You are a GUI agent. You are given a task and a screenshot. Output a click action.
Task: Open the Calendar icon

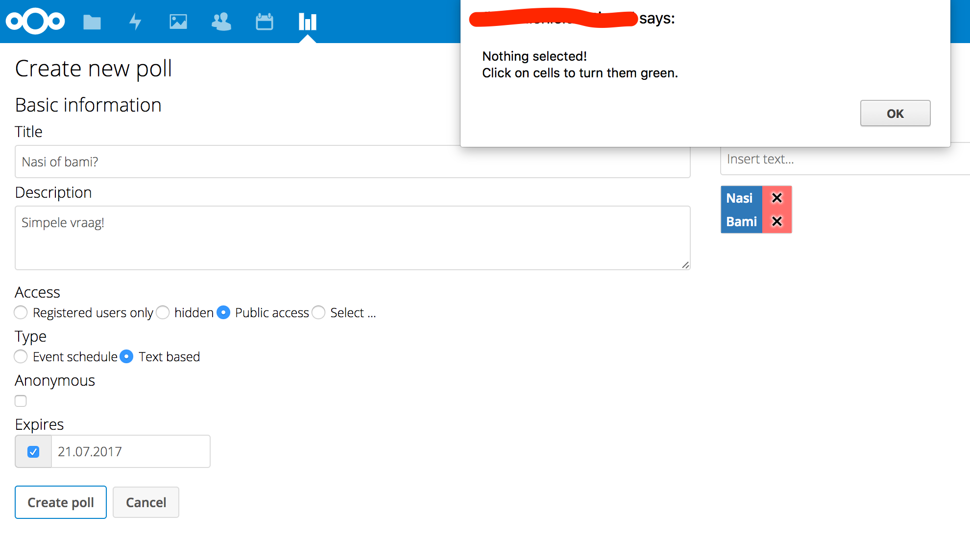pyautogui.click(x=265, y=22)
